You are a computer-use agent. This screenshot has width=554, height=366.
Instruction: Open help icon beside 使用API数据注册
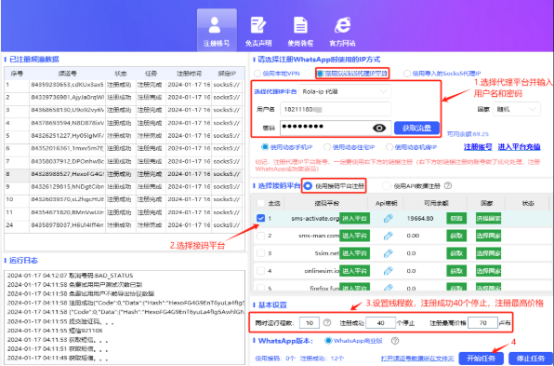[x=448, y=185]
